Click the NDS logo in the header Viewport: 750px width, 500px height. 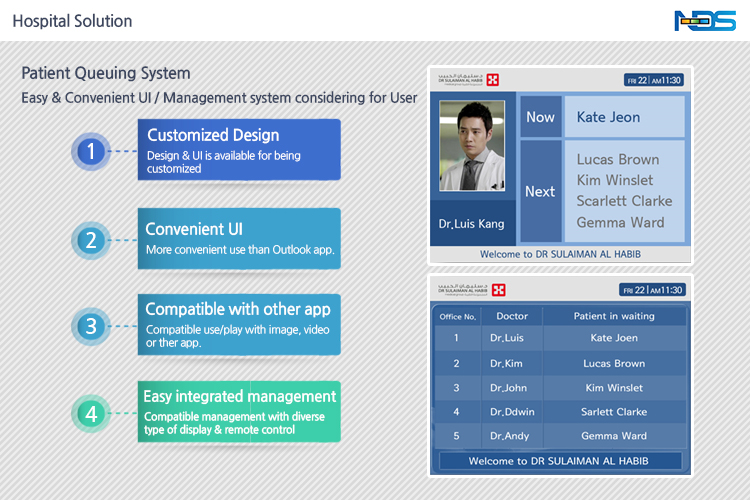click(704, 21)
